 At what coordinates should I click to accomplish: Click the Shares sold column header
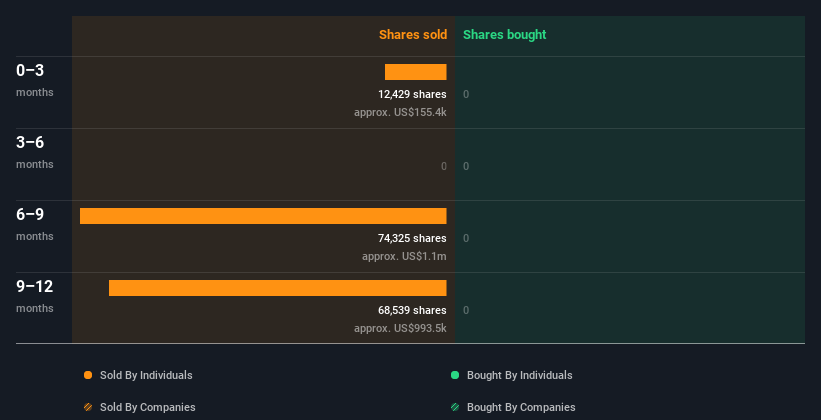[412, 35]
